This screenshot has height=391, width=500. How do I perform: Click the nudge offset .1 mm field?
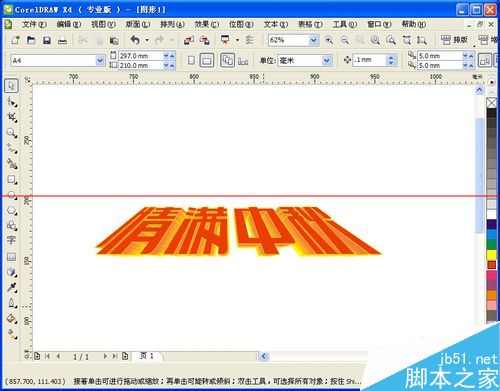click(x=369, y=60)
